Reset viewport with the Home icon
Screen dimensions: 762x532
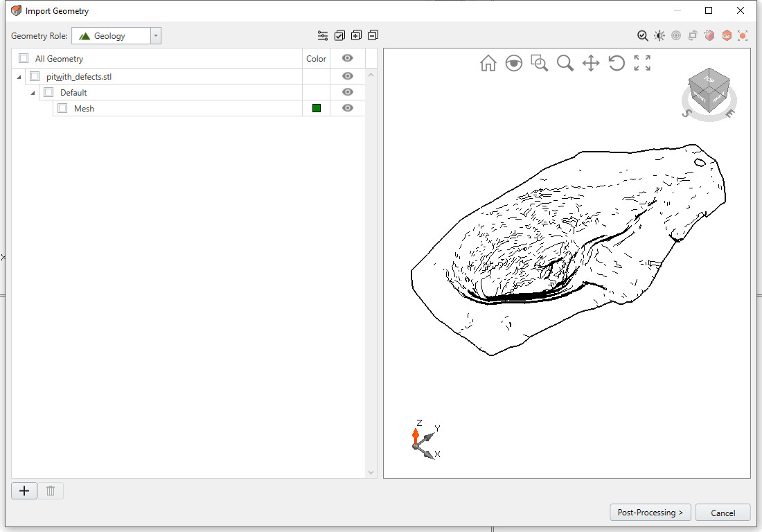[x=488, y=63]
